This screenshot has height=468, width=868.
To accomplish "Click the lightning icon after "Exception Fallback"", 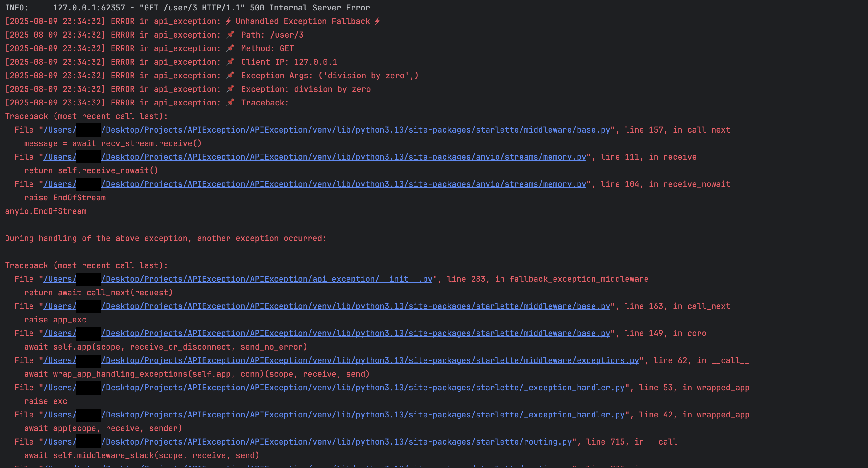I will (377, 21).
